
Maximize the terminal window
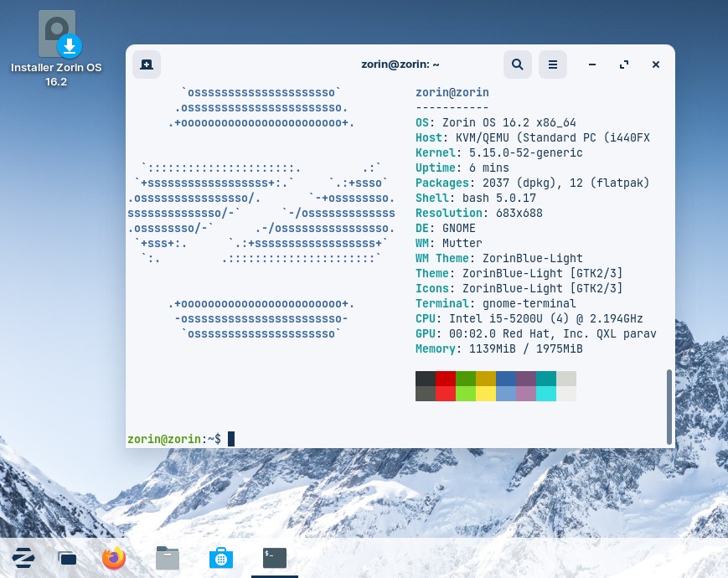coord(624,65)
